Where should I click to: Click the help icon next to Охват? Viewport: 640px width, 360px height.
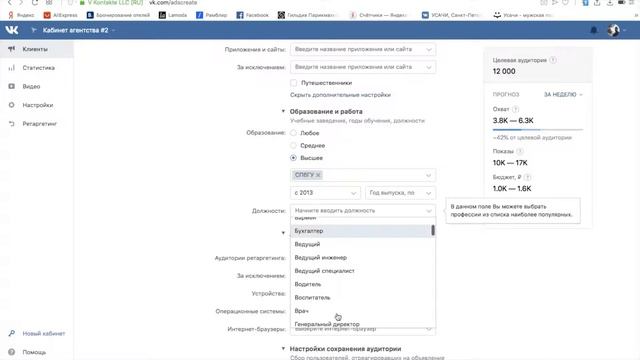click(x=516, y=109)
